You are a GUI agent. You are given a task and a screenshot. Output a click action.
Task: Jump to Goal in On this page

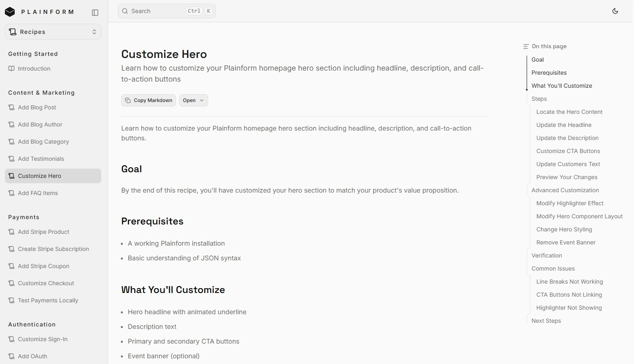[538, 60]
